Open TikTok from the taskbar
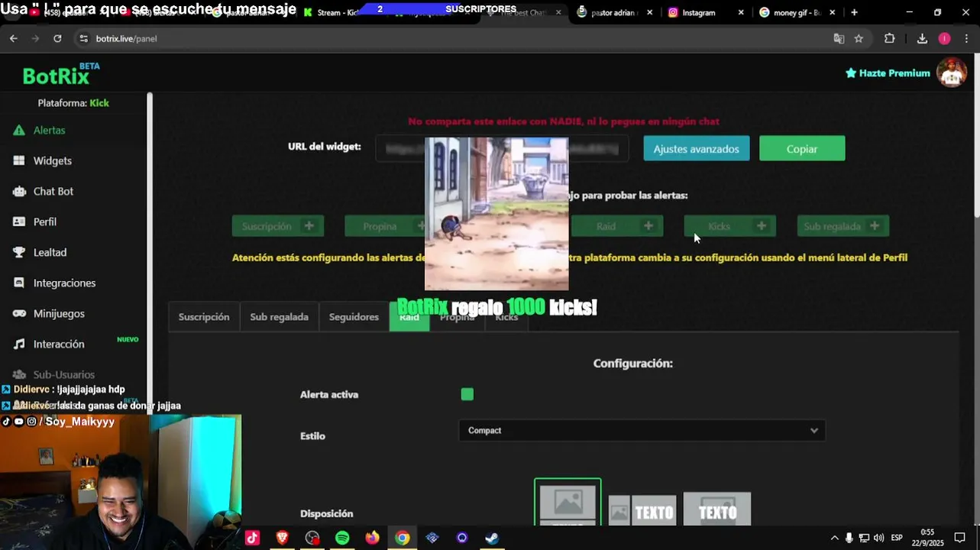Image resolution: width=980 pixels, height=550 pixels. coord(252,538)
